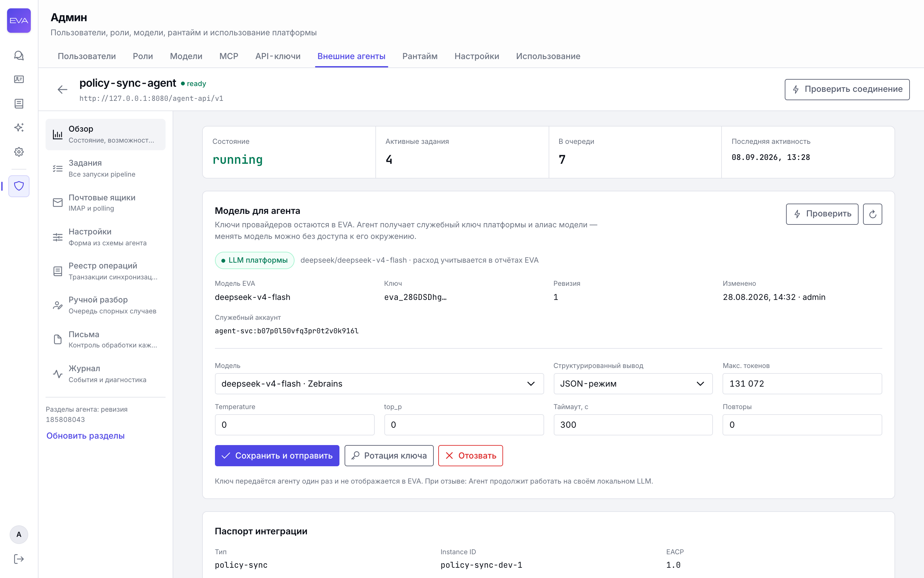Click the Ротация ключа button
The image size is (924, 578).
[x=389, y=456]
